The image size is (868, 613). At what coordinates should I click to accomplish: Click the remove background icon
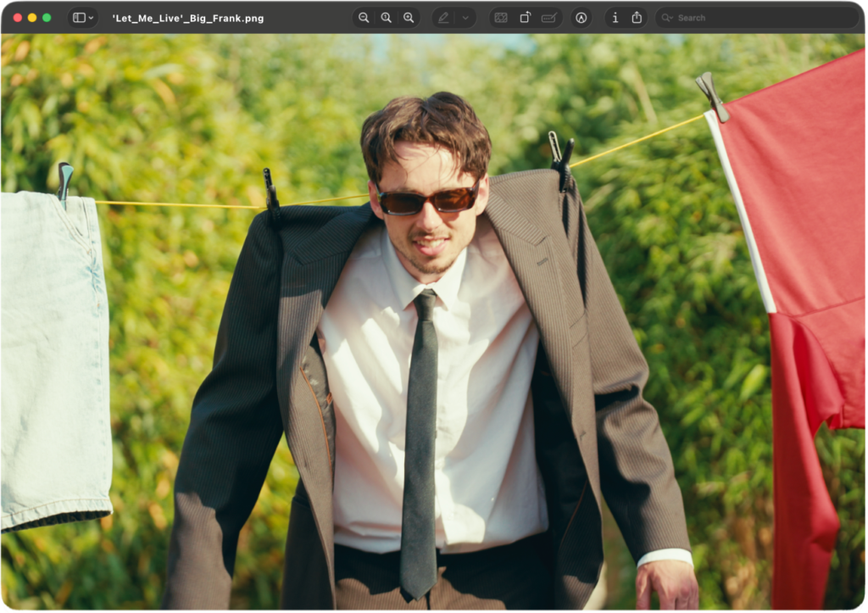pos(501,18)
